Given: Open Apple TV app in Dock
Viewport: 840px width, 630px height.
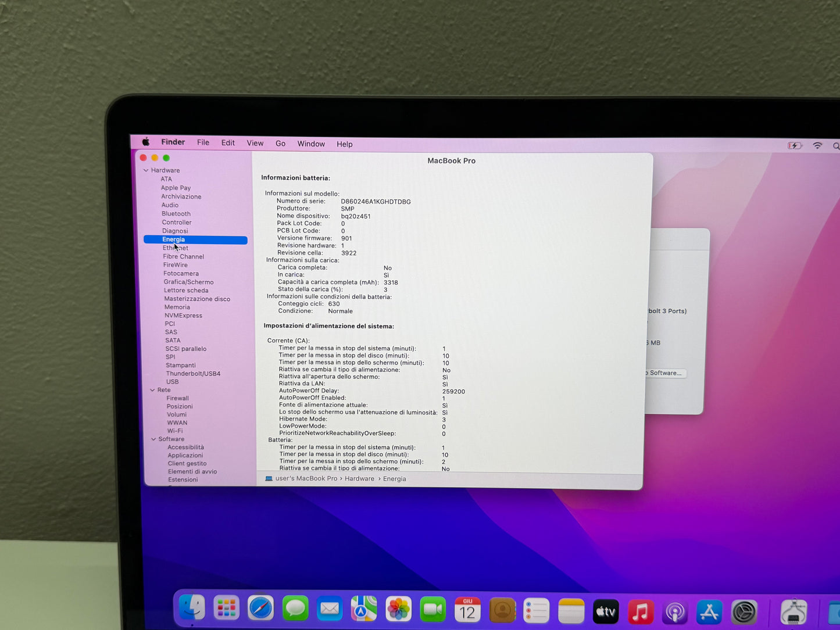Looking at the screenshot, I should tap(606, 611).
